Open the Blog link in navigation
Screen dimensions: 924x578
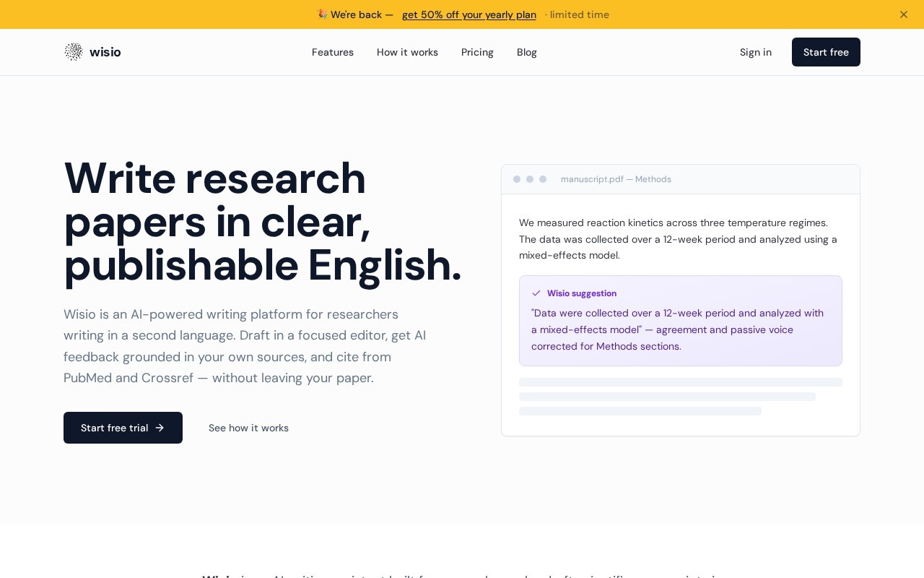[x=527, y=52]
